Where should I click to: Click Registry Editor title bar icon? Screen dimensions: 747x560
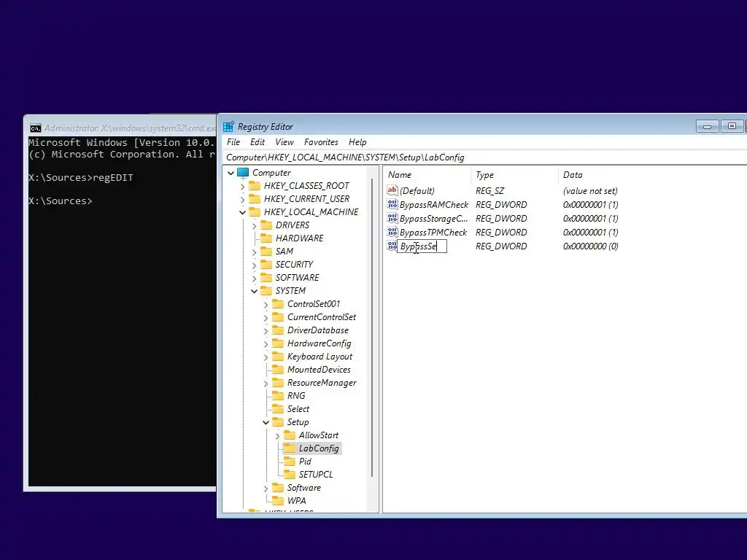tap(228, 127)
